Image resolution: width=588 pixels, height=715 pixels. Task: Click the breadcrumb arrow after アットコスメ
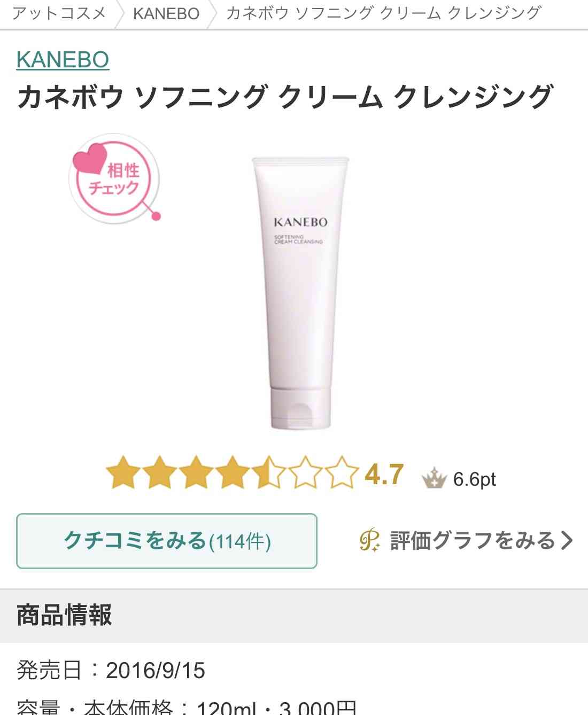121,14
